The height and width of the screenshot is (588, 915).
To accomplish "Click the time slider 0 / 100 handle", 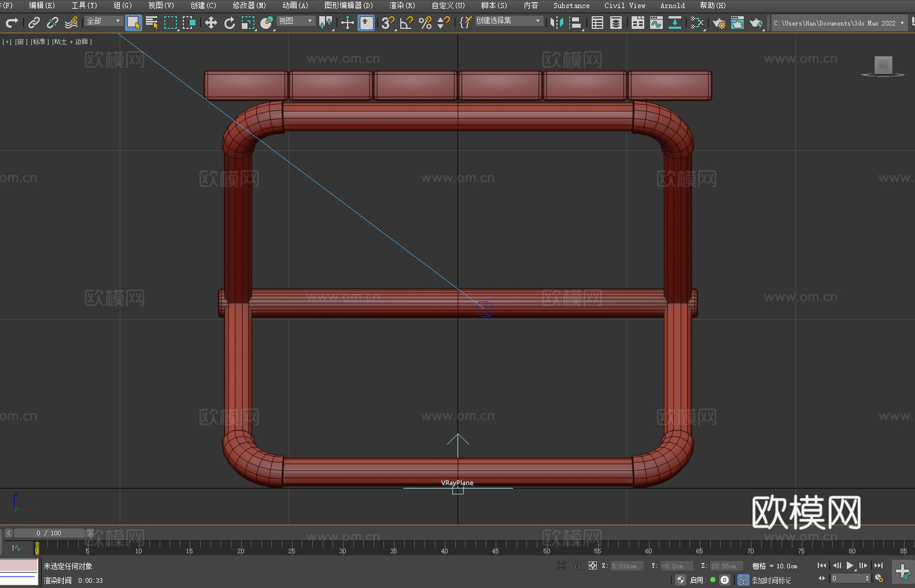I will pyautogui.click(x=49, y=533).
